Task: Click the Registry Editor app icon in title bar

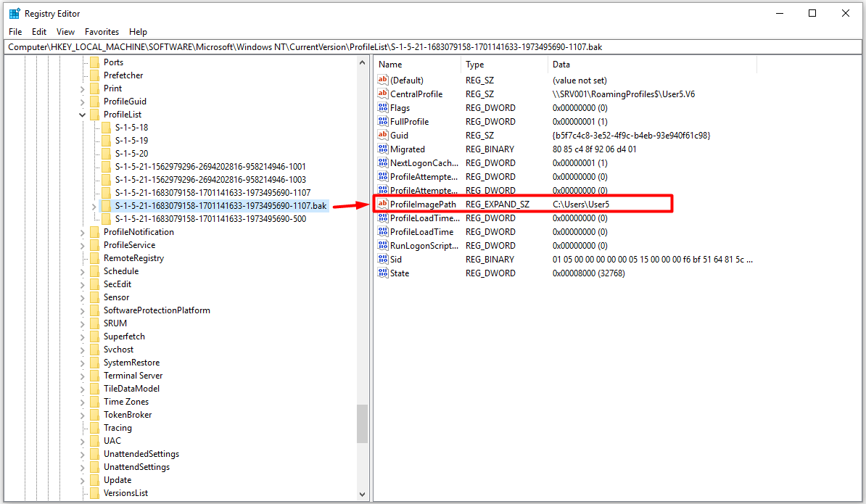Action: click(15, 13)
